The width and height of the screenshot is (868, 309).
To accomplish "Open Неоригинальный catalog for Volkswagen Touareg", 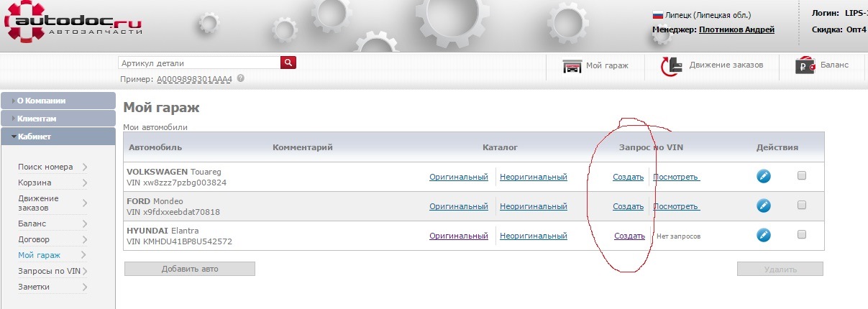I will [x=534, y=177].
